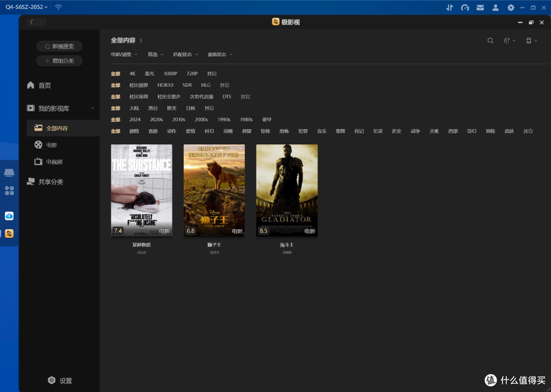Open the 电影/剧集 dropdown
The image size is (551, 392).
pyautogui.click(x=124, y=55)
